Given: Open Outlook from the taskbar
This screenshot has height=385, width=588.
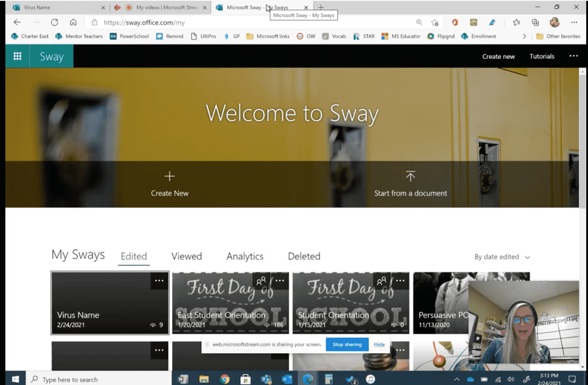Looking at the screenshot, I should pos(287,379).
